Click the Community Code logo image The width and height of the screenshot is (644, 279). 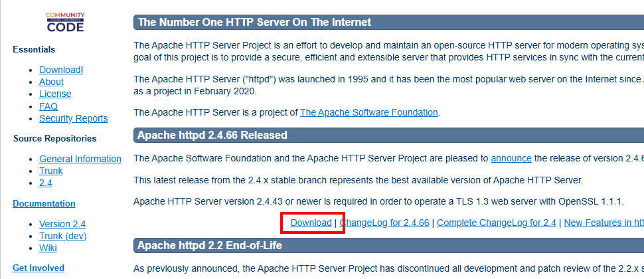pos(65,23)
